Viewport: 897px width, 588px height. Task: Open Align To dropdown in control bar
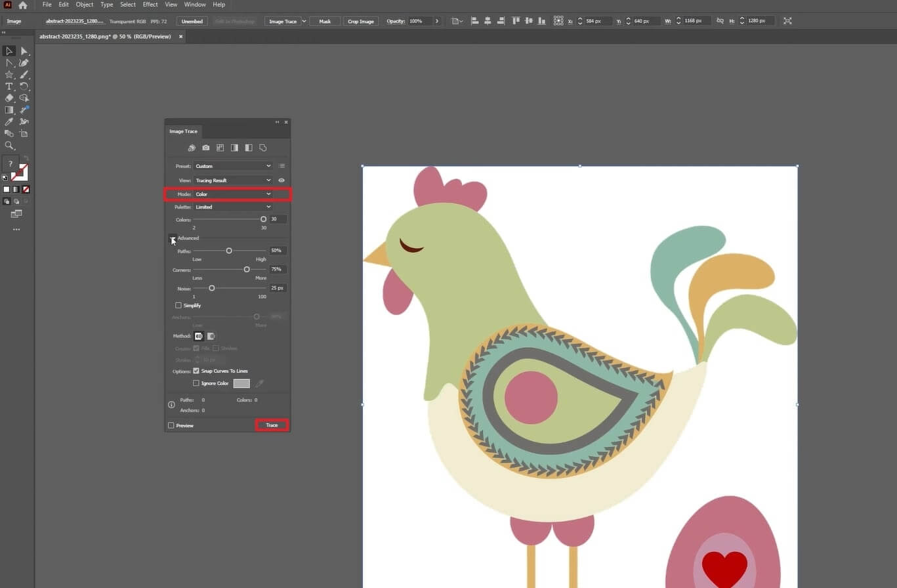(x=457, y=21)
